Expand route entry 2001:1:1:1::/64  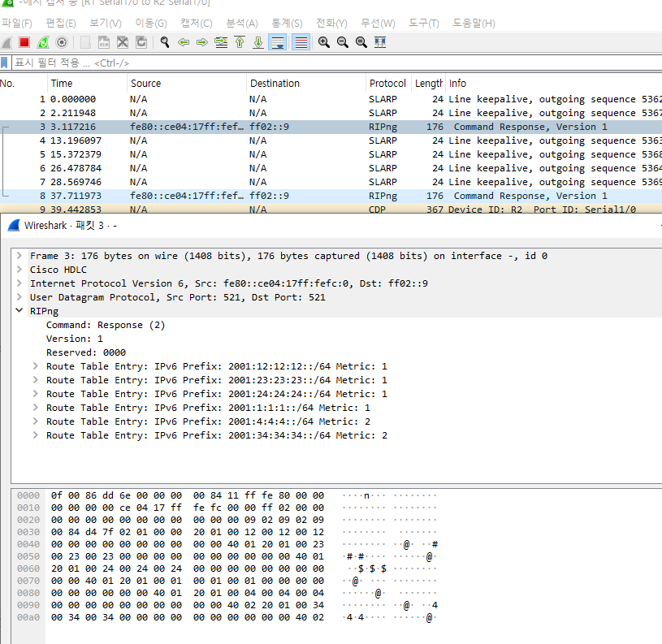36,408
